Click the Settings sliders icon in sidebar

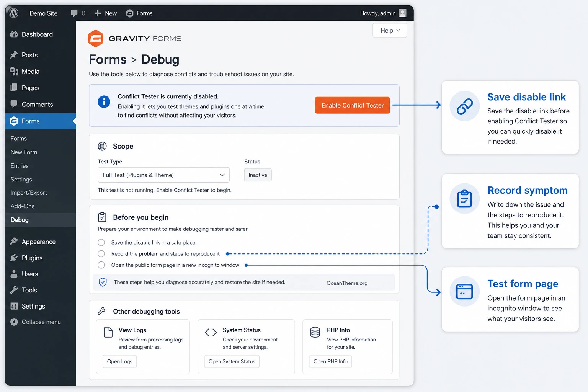tap(14, 306)
